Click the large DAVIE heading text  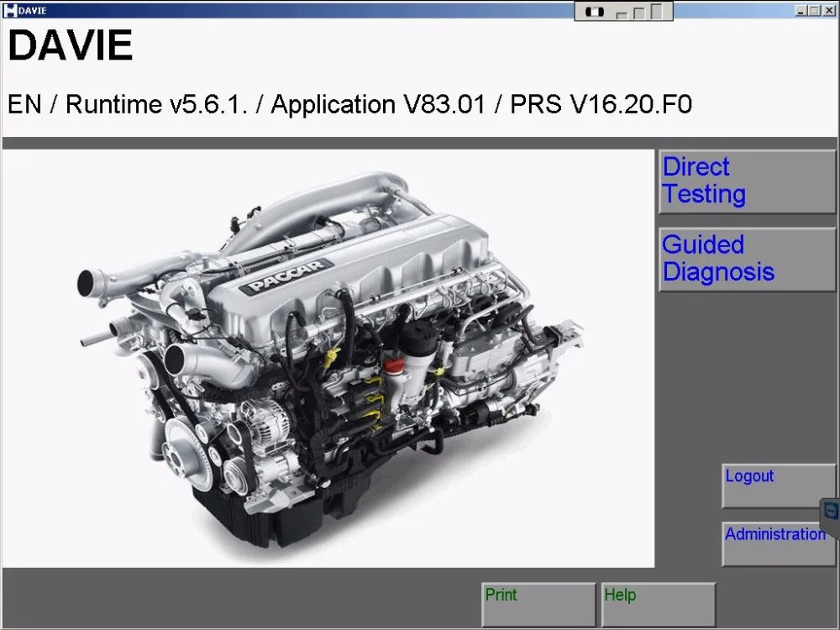tap(71, 45)
